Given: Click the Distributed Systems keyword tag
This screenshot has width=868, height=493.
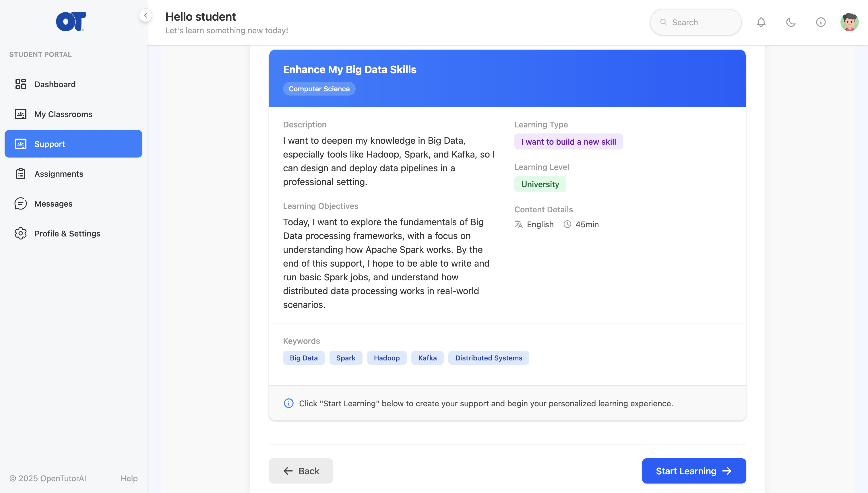Looking at the screenshot, I should point(488,358).
